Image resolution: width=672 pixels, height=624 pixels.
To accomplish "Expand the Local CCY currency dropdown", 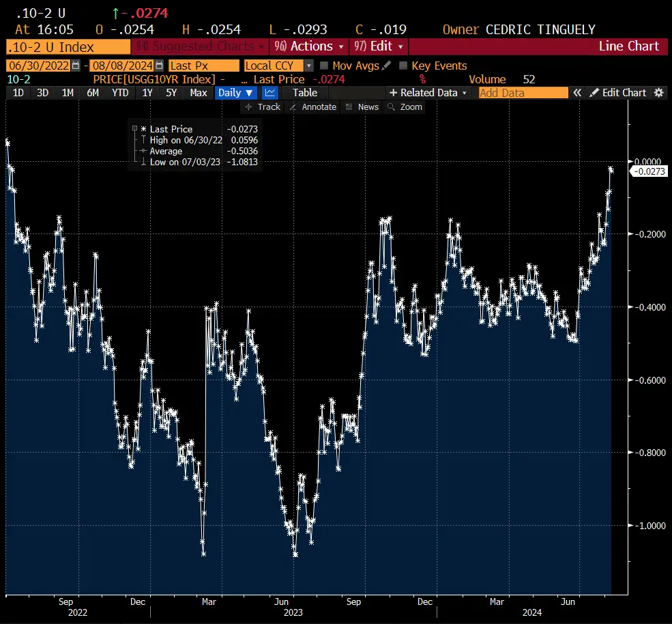I will [309, 66].
